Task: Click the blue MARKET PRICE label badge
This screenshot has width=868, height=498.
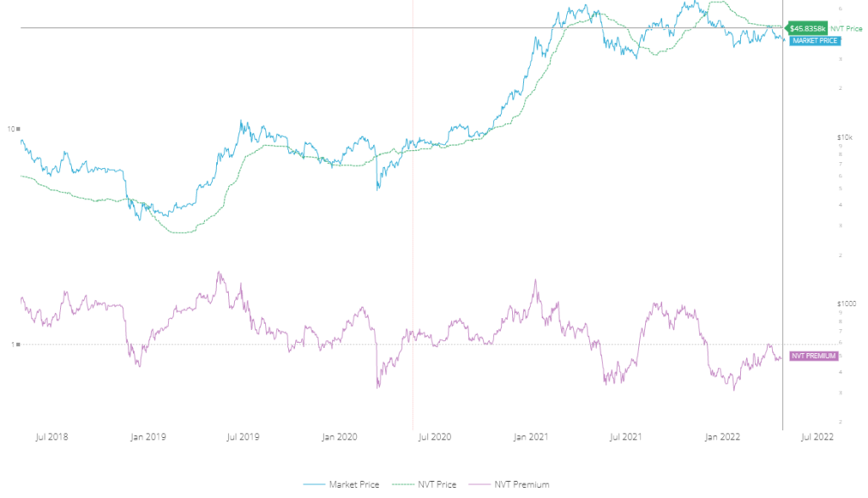Action: [810, 41]
